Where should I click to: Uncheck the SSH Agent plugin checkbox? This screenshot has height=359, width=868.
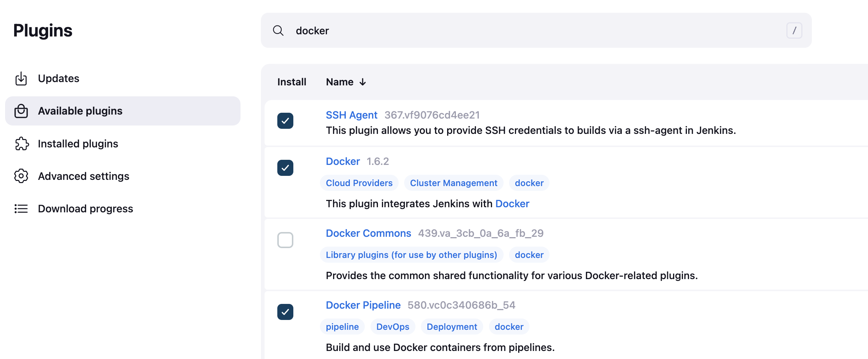point(285,121)
